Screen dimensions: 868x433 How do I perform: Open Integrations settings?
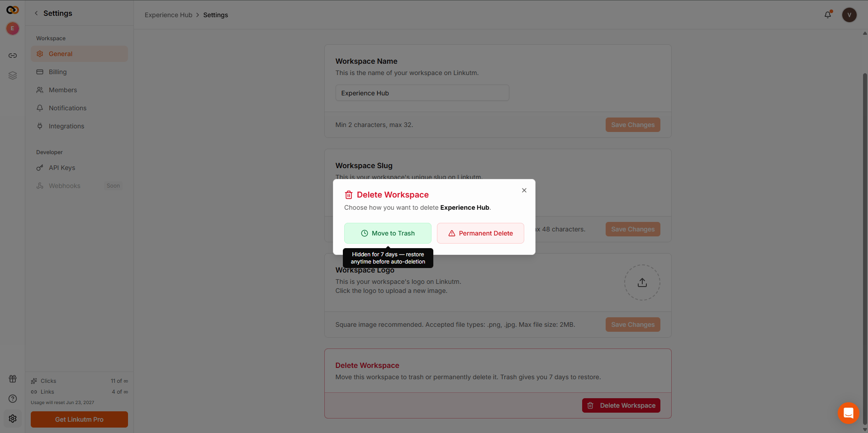pyautogui.click(x=79, y=126)
